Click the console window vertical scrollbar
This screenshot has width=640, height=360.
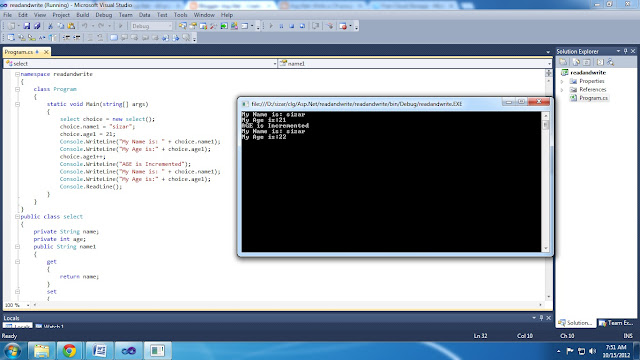545,182
